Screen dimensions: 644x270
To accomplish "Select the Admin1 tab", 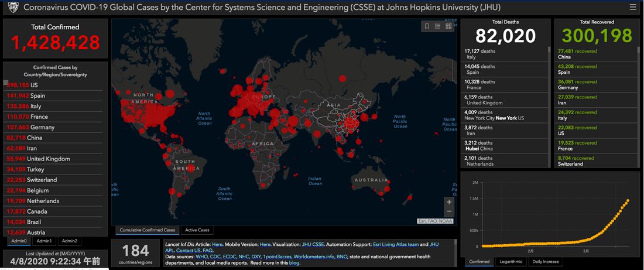I will pyautogui.click(x=44, y=241).
